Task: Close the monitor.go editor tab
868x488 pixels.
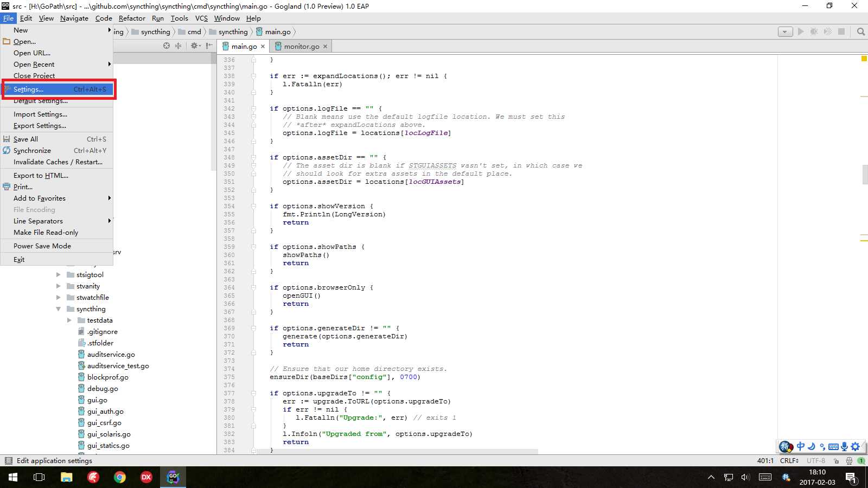Action: (325, 47)
